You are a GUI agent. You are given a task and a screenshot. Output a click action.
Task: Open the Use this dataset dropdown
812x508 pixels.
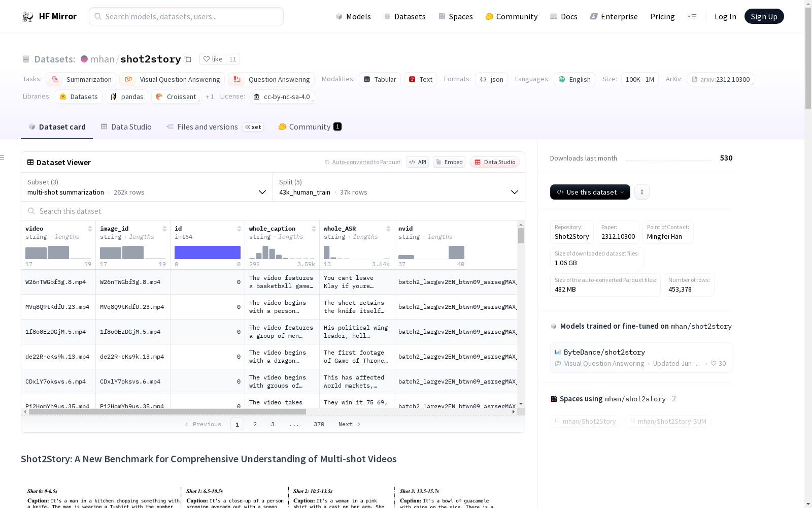(590, 192)
